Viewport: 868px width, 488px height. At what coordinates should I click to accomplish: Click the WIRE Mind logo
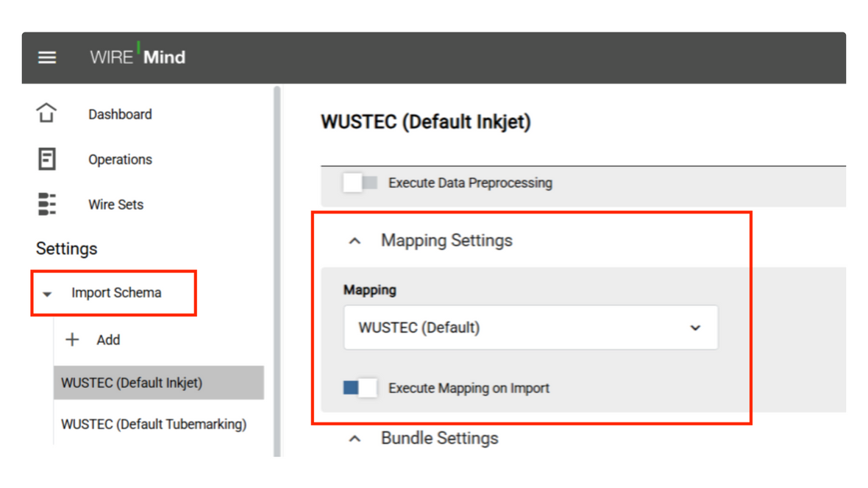pyautogui.click(x=138, y=55)
